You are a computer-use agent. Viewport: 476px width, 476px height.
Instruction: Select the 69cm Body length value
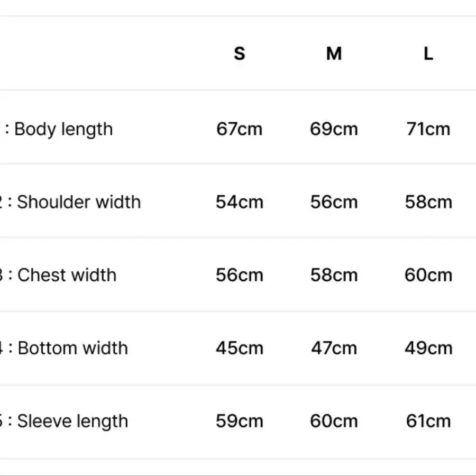tap(334, 129)
